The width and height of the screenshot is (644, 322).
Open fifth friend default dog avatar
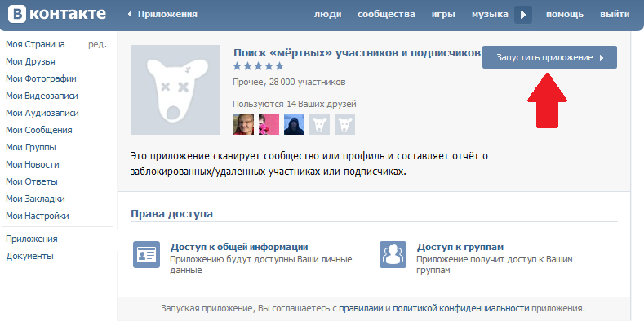pyautogui.click(x=344, y=124)
